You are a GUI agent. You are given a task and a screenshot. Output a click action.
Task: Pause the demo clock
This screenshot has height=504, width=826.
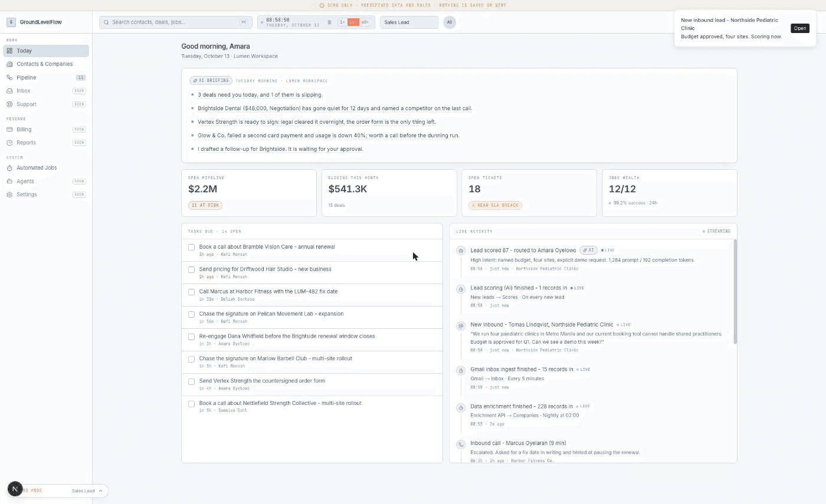pyautogui.click(x=329, y=22)
